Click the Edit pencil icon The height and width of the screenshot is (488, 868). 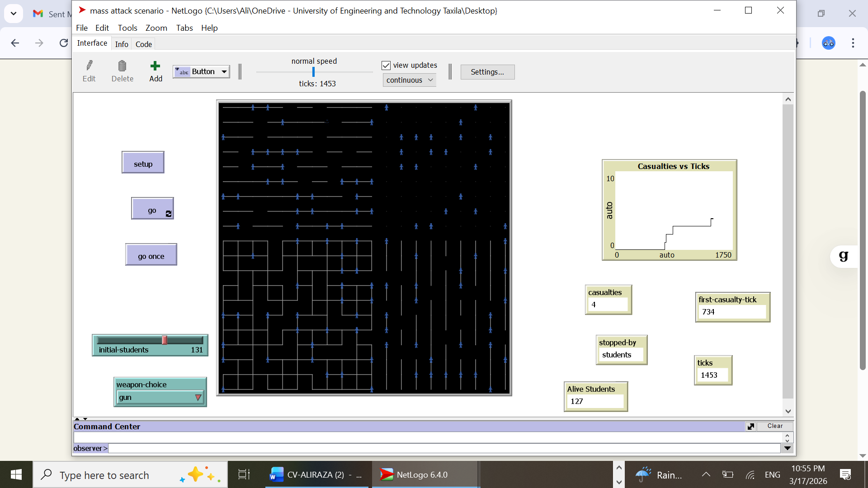coord(89,66)
